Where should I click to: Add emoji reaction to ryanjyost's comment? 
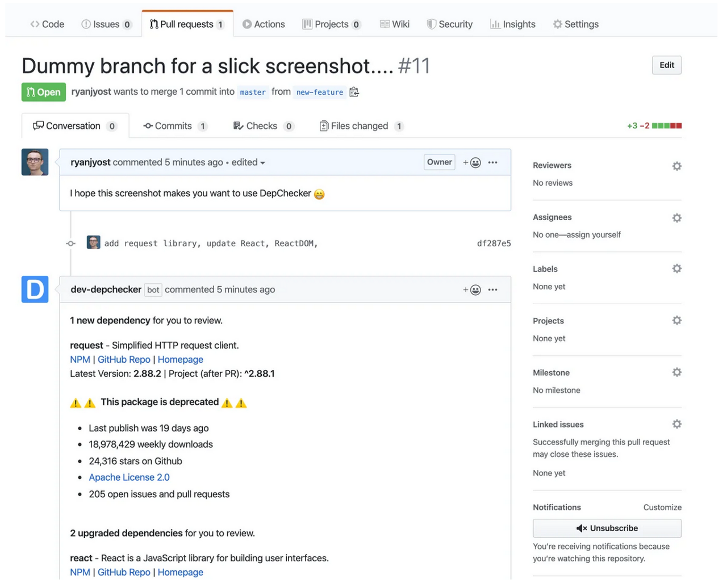[472, 163]
